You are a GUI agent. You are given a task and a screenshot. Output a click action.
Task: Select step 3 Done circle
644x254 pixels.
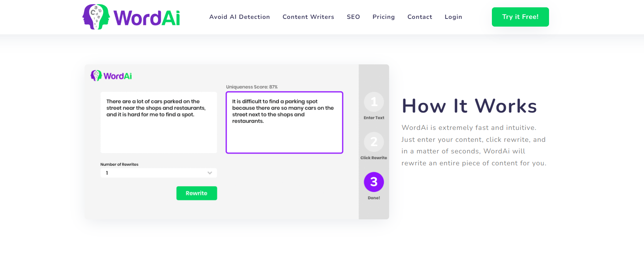point(374,182)
